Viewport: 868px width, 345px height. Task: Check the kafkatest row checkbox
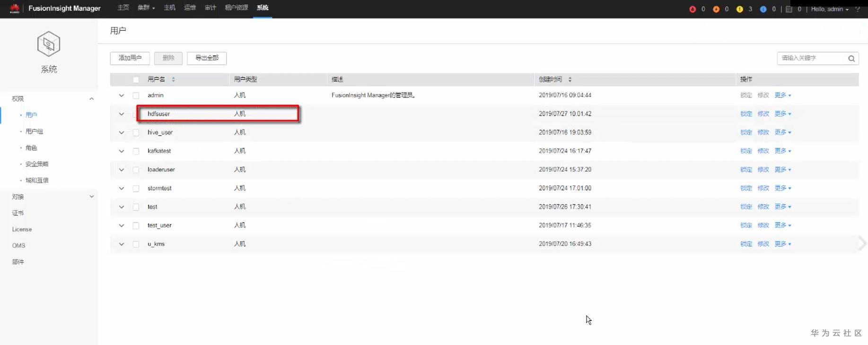(136, 151)
